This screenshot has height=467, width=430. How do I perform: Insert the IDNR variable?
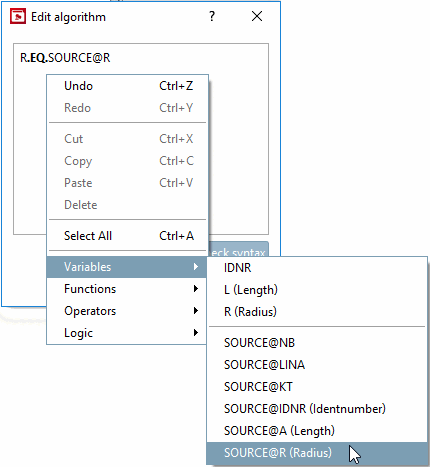[x=317, y=268]
